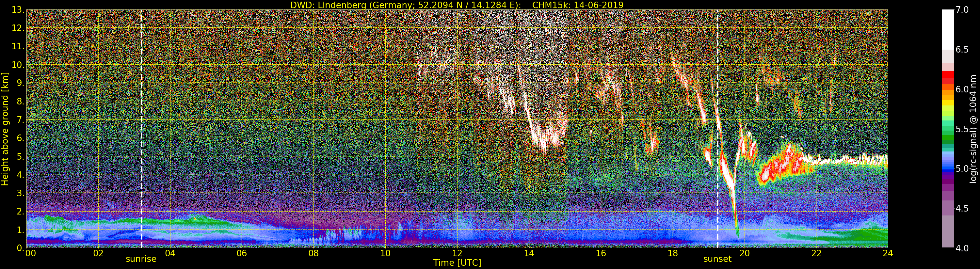The height and width of the screenshot is (269, 980).
Task: Click the colorbar tick value '6.5'
Action: 962,50
